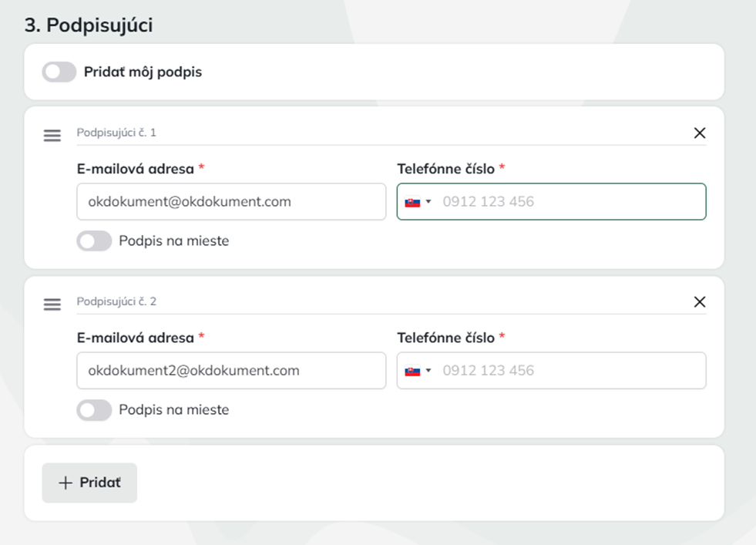Remove Podpisujúci č. 2 with X icon

pyautogui.click(x=699, y=301)
